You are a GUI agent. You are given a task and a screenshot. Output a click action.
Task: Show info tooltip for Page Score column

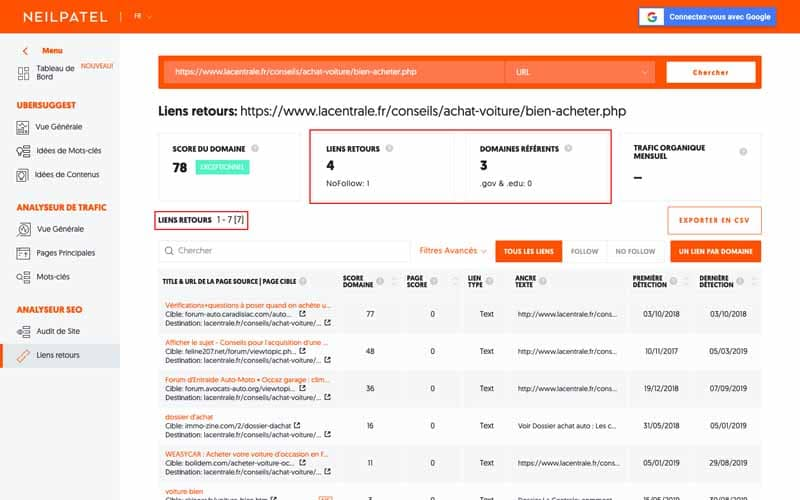pyautogui.click(x=434, y=281)
